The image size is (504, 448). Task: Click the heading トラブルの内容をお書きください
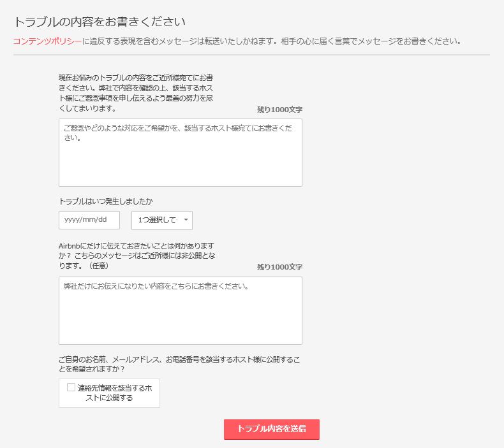100,22
